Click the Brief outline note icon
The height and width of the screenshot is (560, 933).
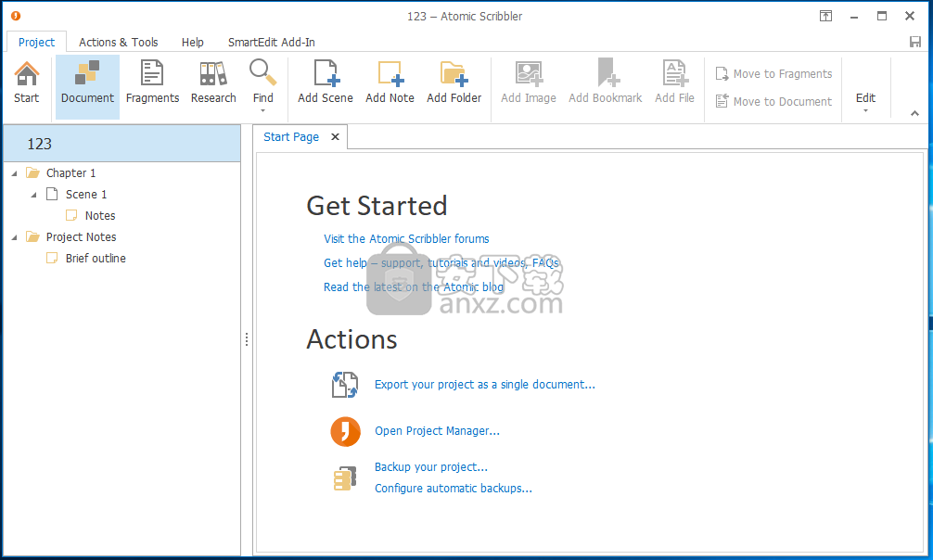[52, 259]
